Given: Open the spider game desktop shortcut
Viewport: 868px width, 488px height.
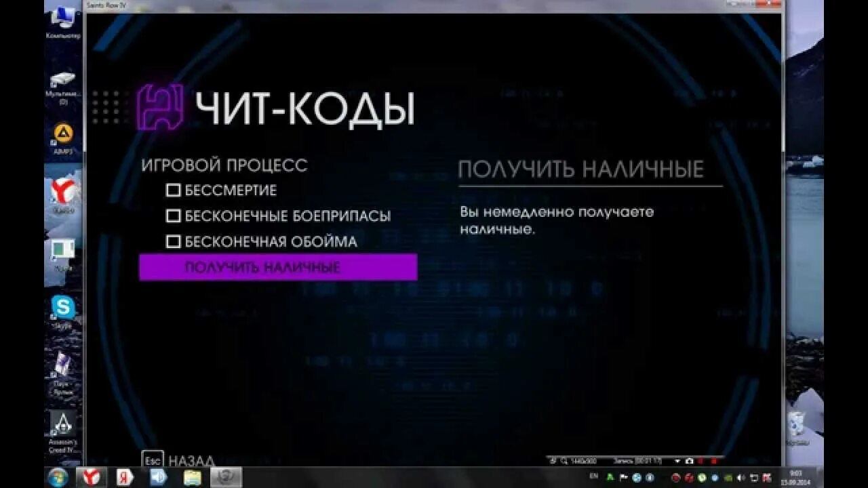Looking at the screenshot, I should tap(63, 374).
